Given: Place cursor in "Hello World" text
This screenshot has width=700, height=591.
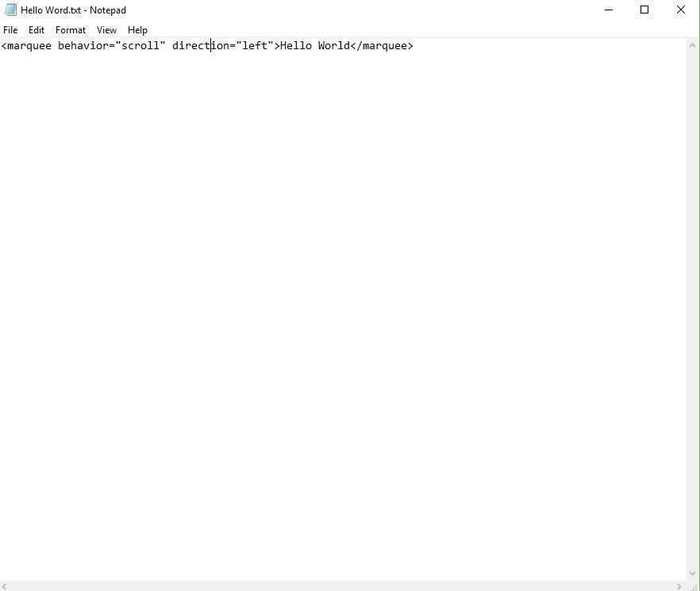Looking at the screenshot, I should (315, 45).
